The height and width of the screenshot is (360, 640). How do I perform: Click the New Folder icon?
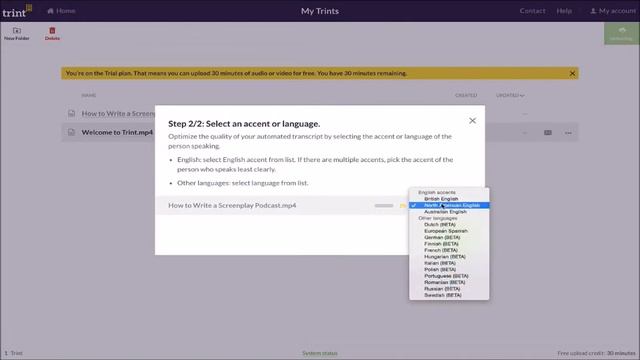17,33
